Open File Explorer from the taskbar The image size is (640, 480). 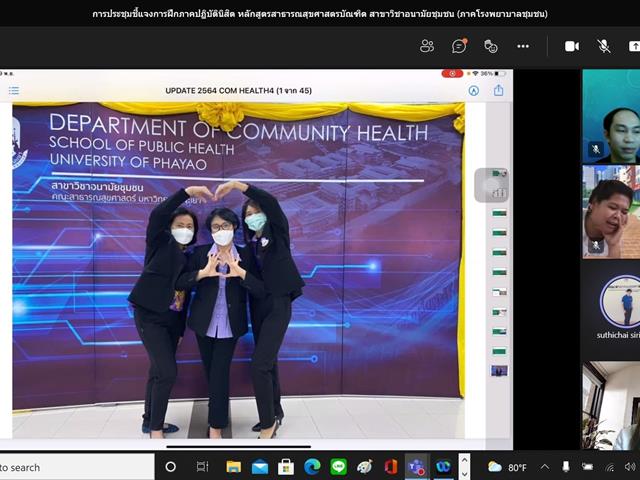pos(233,467)
